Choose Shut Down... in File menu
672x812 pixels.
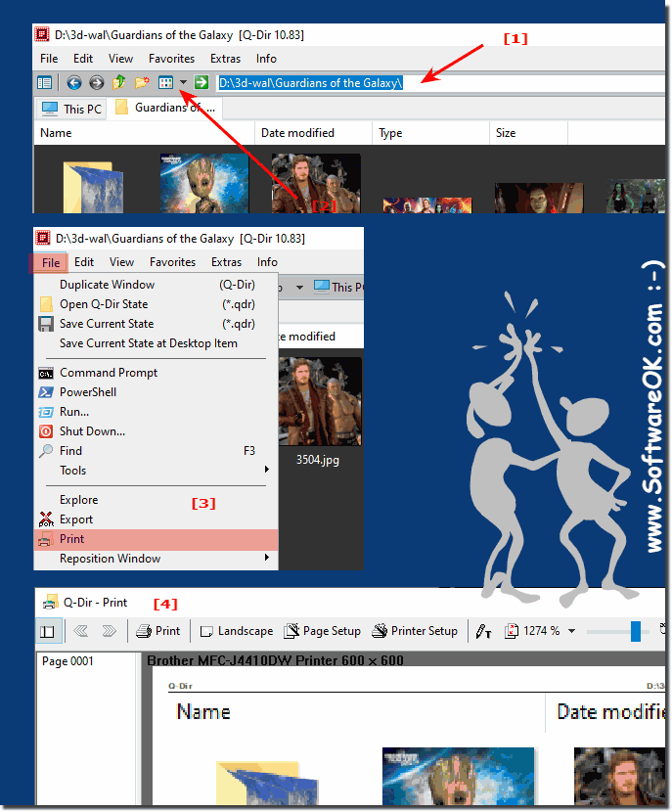point(156,431)
